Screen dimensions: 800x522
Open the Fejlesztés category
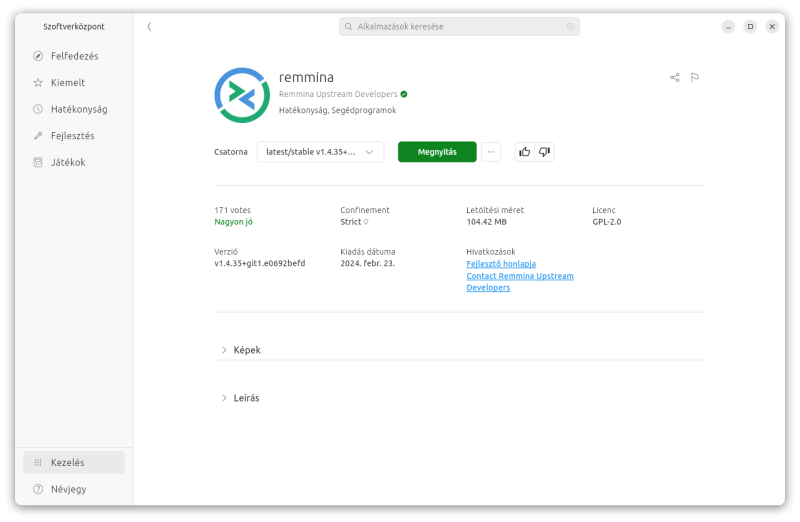tap(74, 136)
